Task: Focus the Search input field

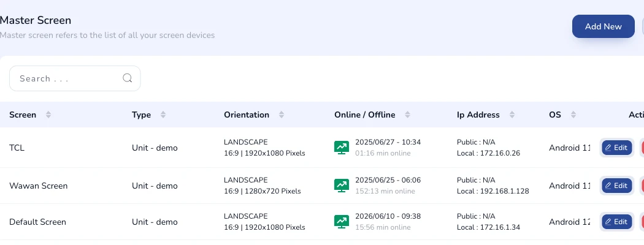Action: pos(75,78)
